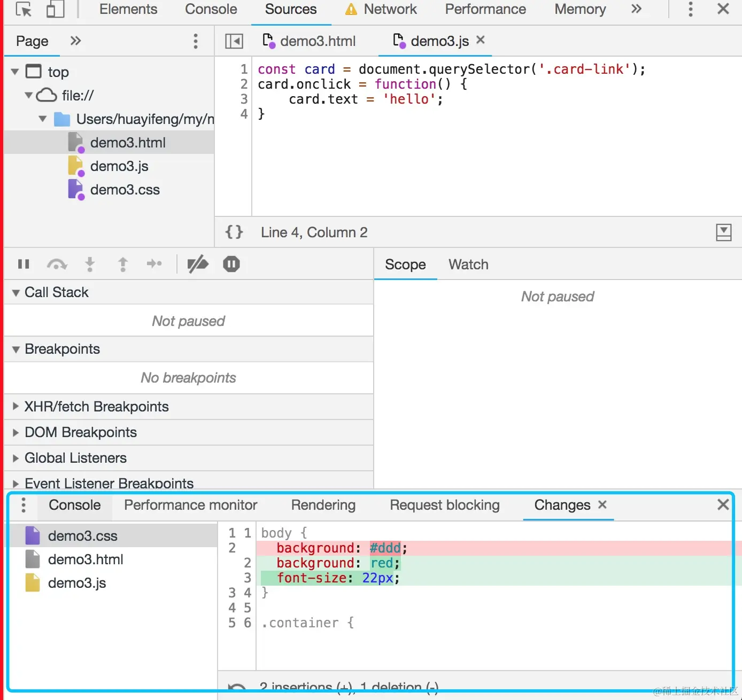Open the Memory panel
This screenshot has width=742, height=700.
[x=580, y=9]
